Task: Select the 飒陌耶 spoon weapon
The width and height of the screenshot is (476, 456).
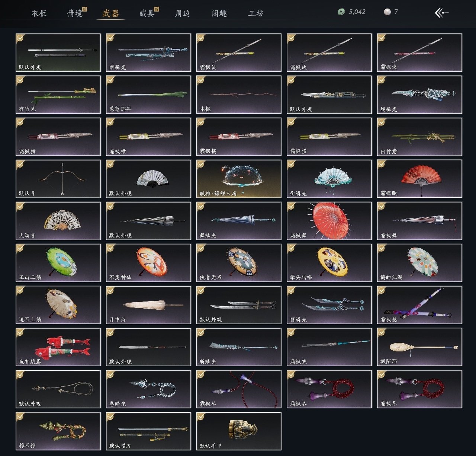Action: (x=419, y=347)
